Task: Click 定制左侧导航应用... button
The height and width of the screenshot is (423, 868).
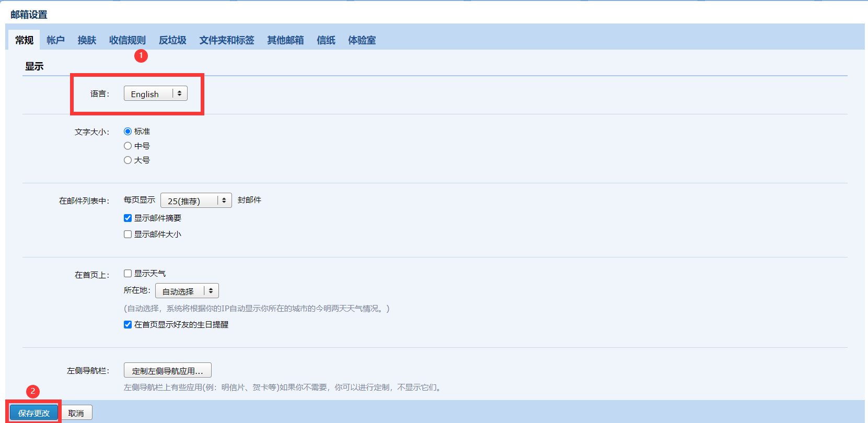Action: tap(168, 370)
